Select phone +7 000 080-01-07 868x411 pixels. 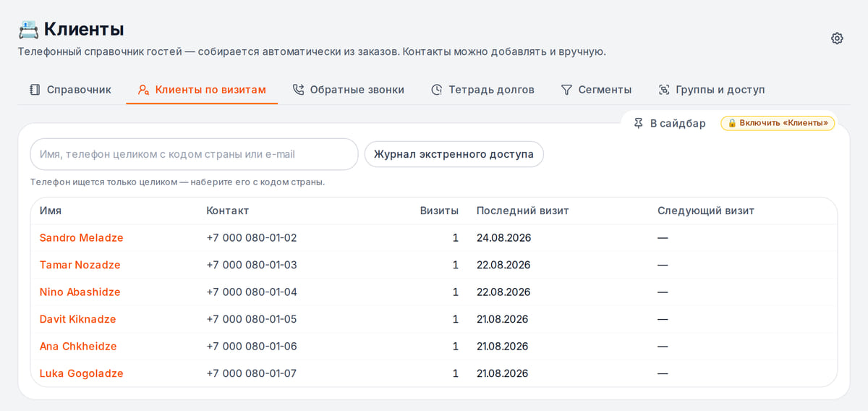(252, 373)
